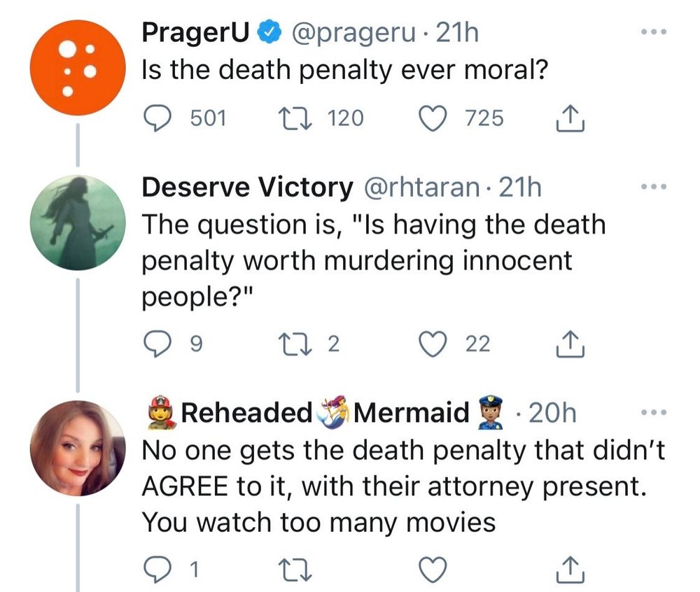Like the PragerU tweet
The height and width of the screenshot is (592, 700).
coord(432,118)
